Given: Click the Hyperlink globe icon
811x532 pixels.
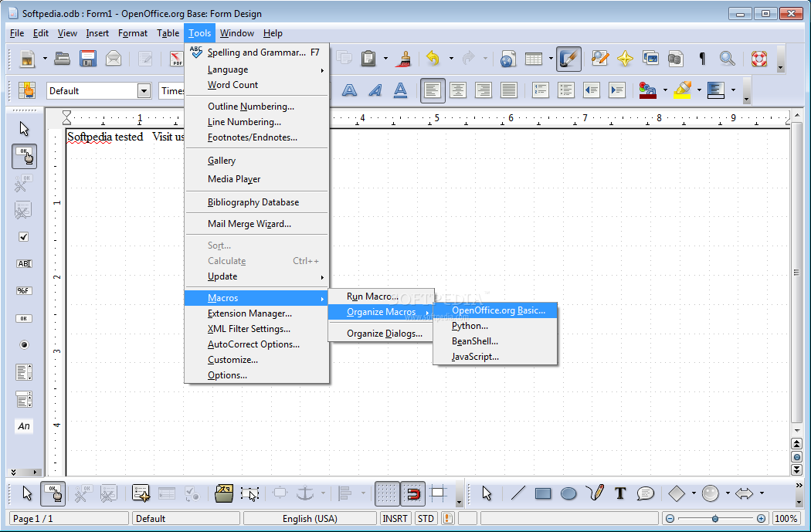Looking at the screenshot, I should point(508,59).
